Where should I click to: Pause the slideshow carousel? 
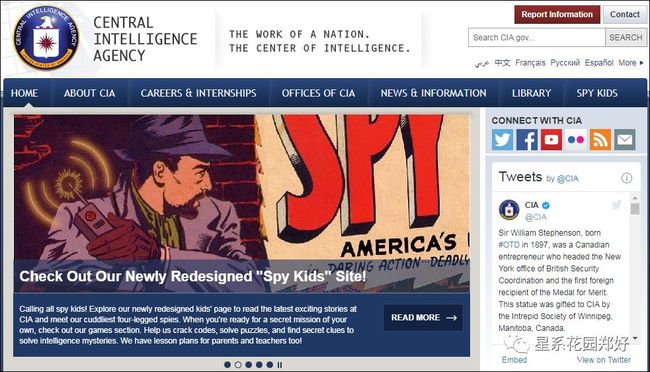[280, 365]
